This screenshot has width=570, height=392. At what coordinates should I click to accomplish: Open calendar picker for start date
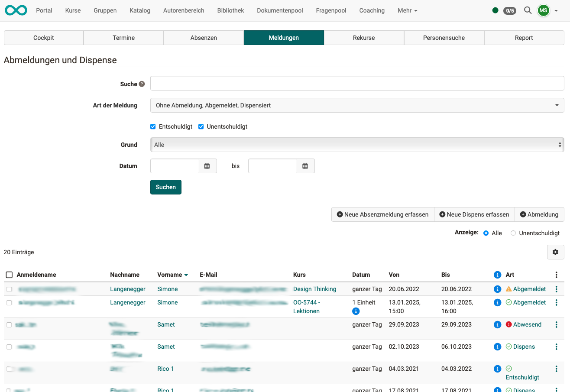point(207,166)
